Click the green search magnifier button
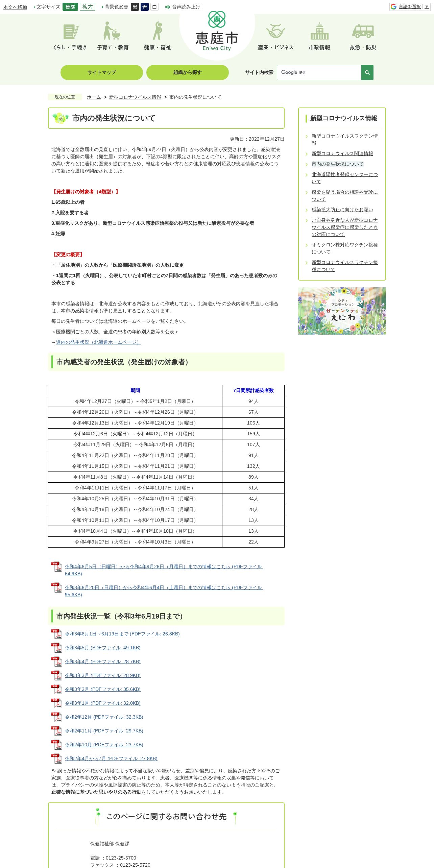The image size is (434, 868). pos(367,72)
